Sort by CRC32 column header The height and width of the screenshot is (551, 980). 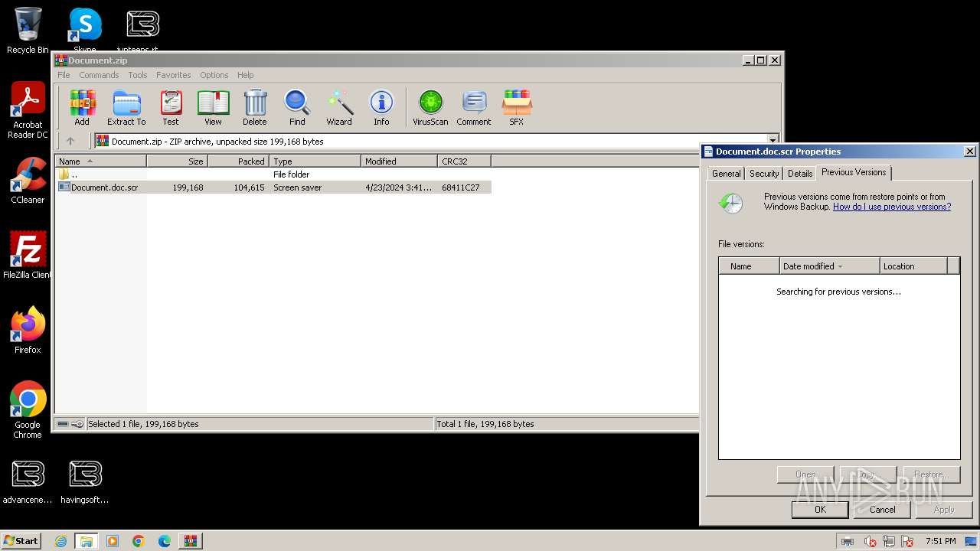[x=464, y=161]
